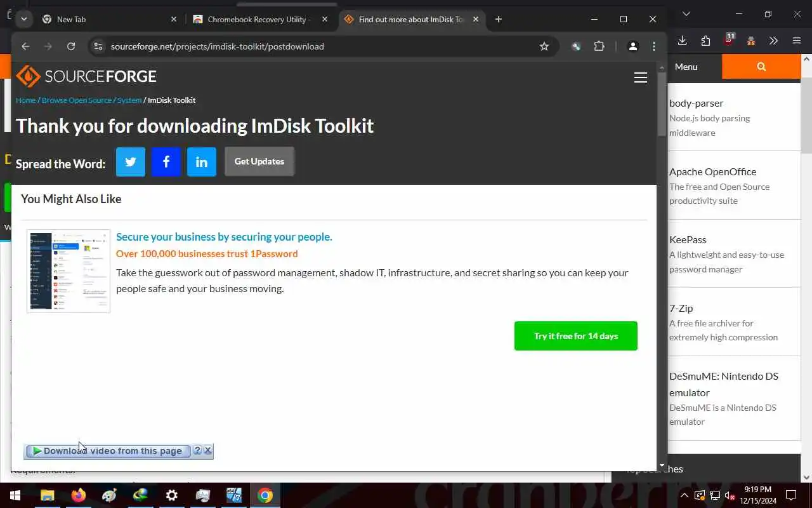Share on Twitter
812x508 pixels.
131,162
